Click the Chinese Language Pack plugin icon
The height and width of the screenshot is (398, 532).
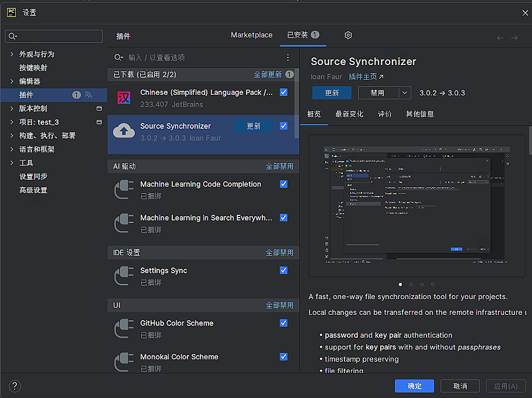[124, 98]
